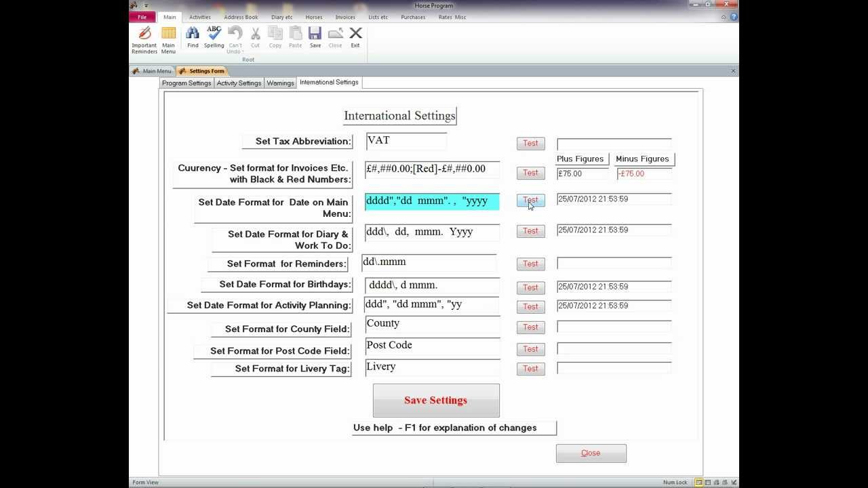Screen dimensions: 868x488
Task: Select the Horses ribbon tab
Action: [x=314, y=17]
